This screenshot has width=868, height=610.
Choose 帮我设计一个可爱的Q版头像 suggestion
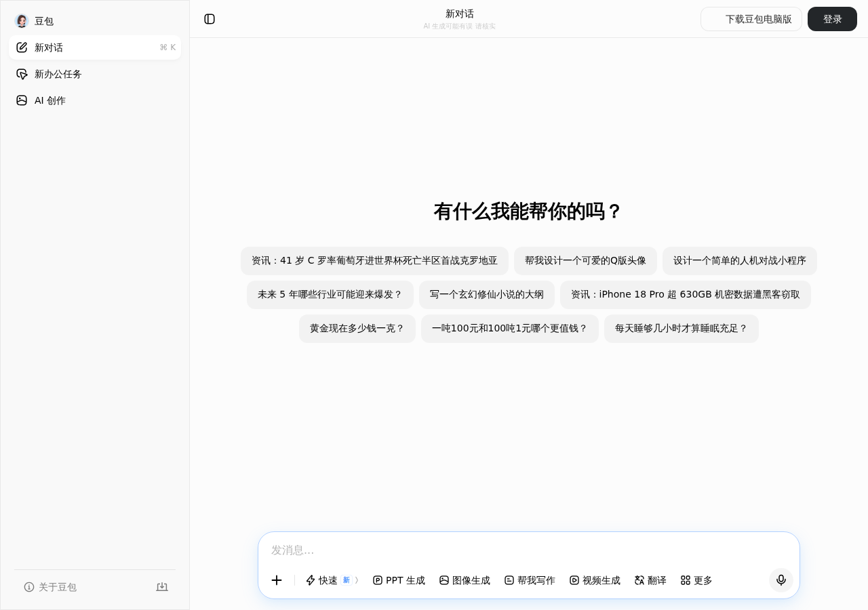tap(585, 261)
